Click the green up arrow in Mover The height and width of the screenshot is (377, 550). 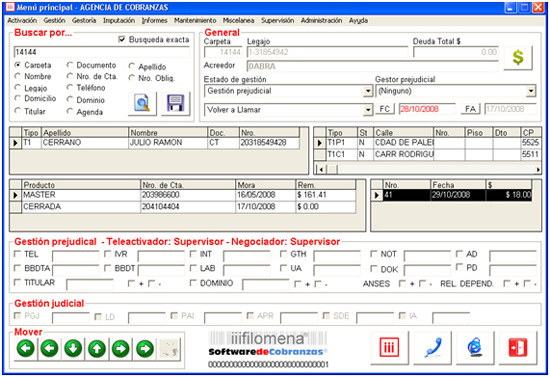pos(97,349)
